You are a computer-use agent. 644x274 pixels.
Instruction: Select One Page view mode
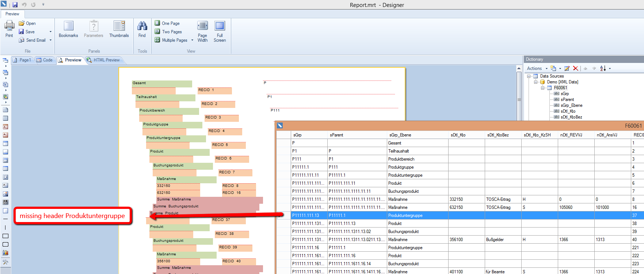coord(167,23)
